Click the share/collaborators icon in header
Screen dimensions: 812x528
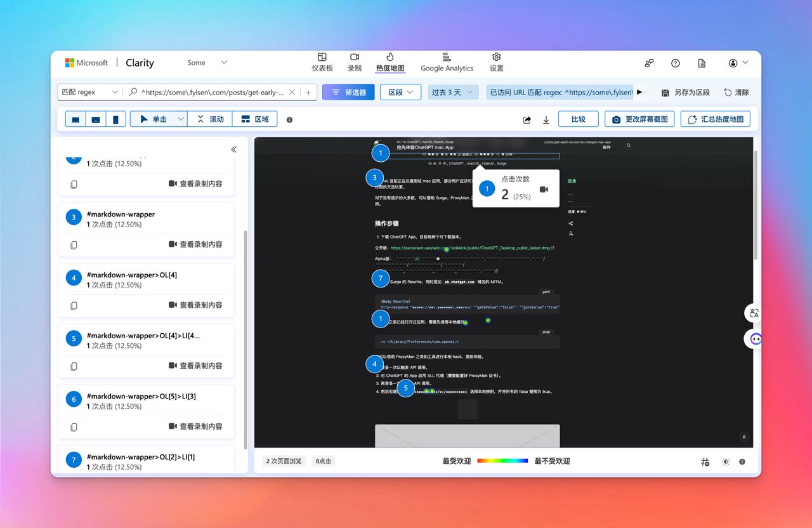[x=649, y=63]
